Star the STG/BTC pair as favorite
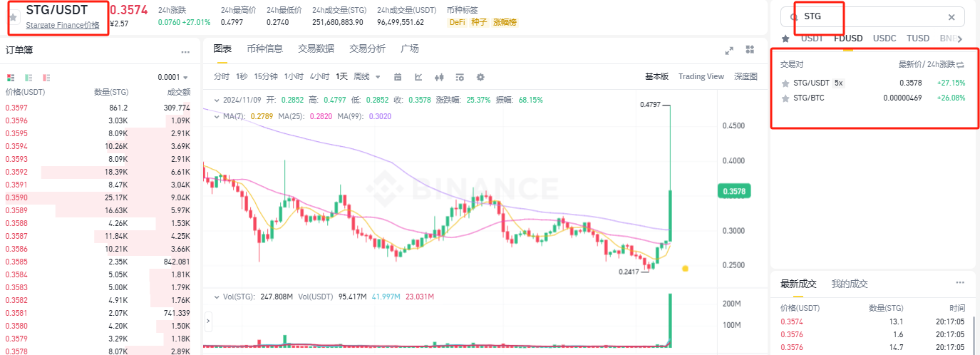The height and width of the screenshot is (355, 980). [785, 98]
